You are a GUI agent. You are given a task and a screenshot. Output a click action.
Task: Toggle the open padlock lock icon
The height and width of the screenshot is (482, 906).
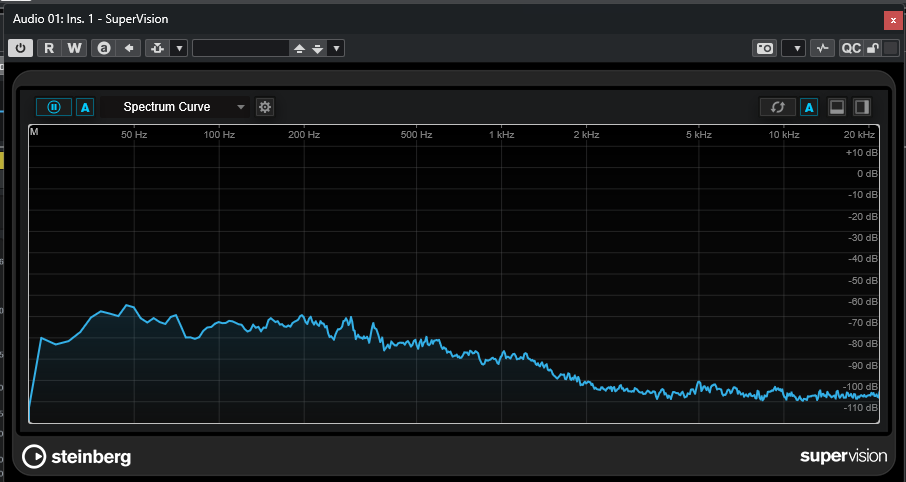[x=873, y=48]
